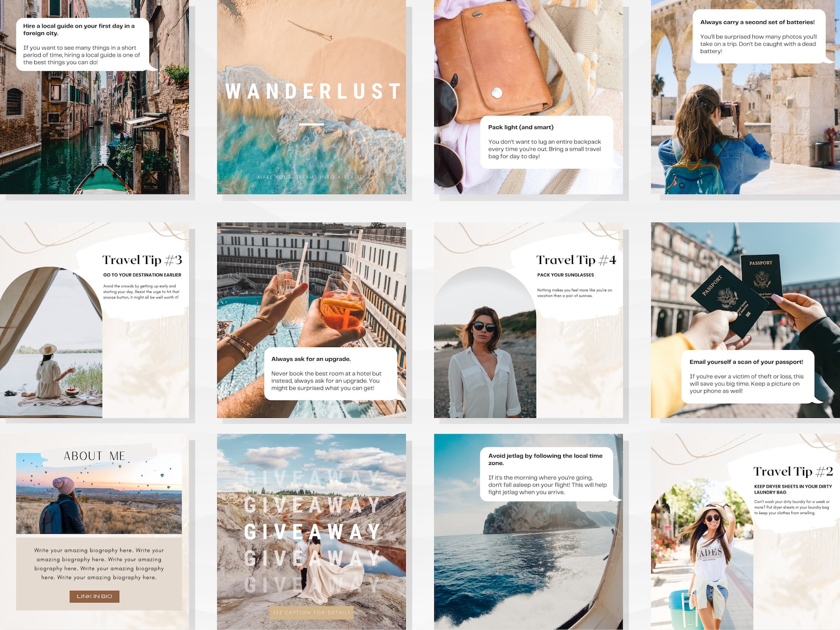Open the Avoid jetlag tip card
Screen dimensions: 840x630
tap(528, 532)
